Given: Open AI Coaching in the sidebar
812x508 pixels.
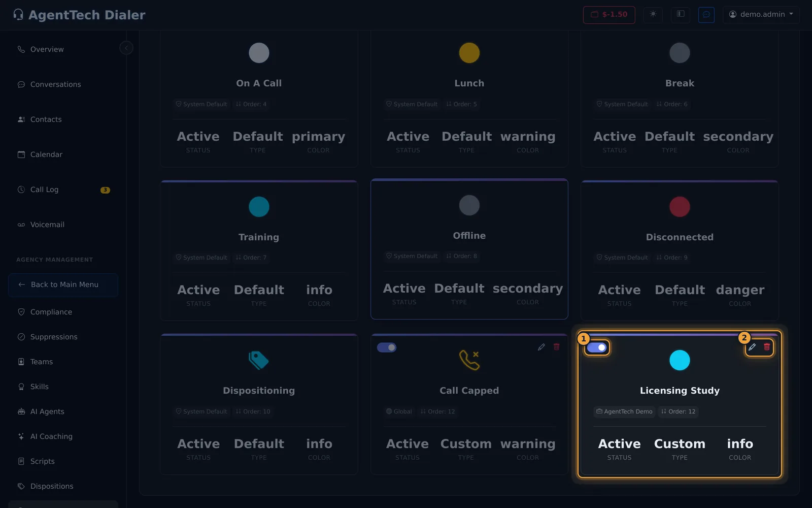Looking at the screenshot, I should click(x=63, y=436).
